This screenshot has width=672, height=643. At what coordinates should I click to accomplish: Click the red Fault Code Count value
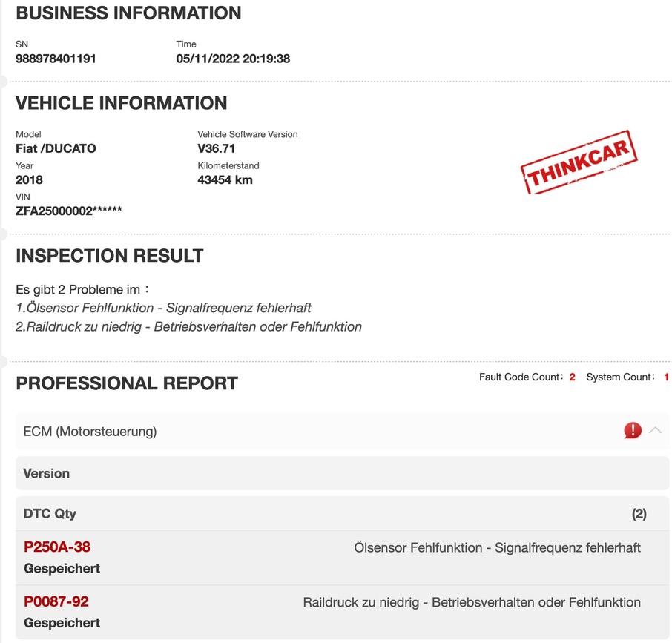(x=572, y=377)
